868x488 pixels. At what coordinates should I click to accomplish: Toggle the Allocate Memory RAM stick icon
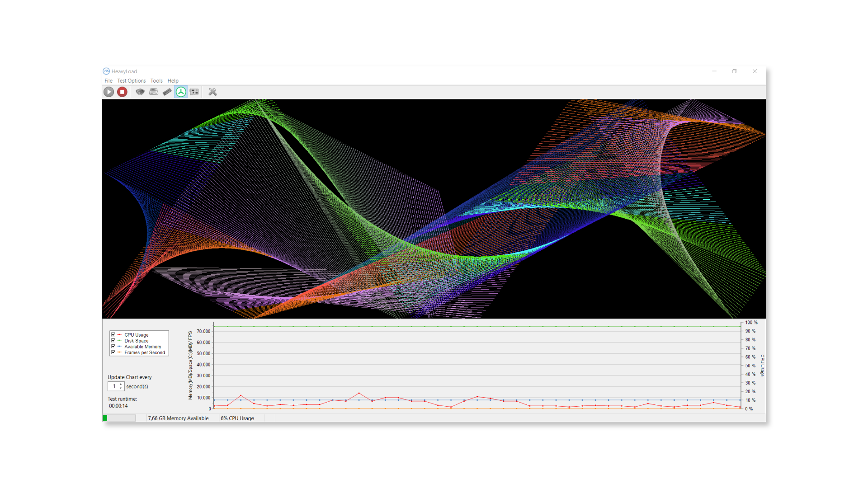point(167,92)
